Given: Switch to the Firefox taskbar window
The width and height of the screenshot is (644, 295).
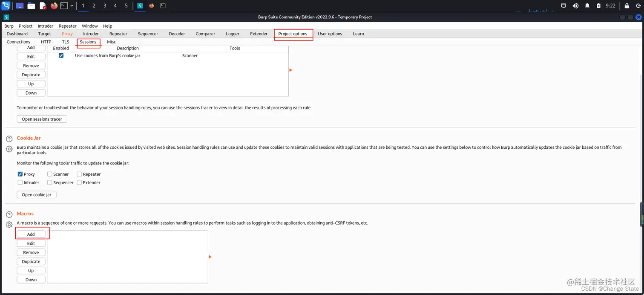Looking at the screenshot, I should [x=152, y=6].
